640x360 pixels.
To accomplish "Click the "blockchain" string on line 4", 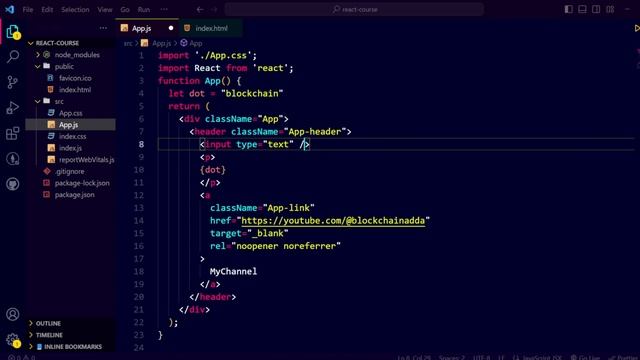I will pyautogui.click(x=252, y=93).
